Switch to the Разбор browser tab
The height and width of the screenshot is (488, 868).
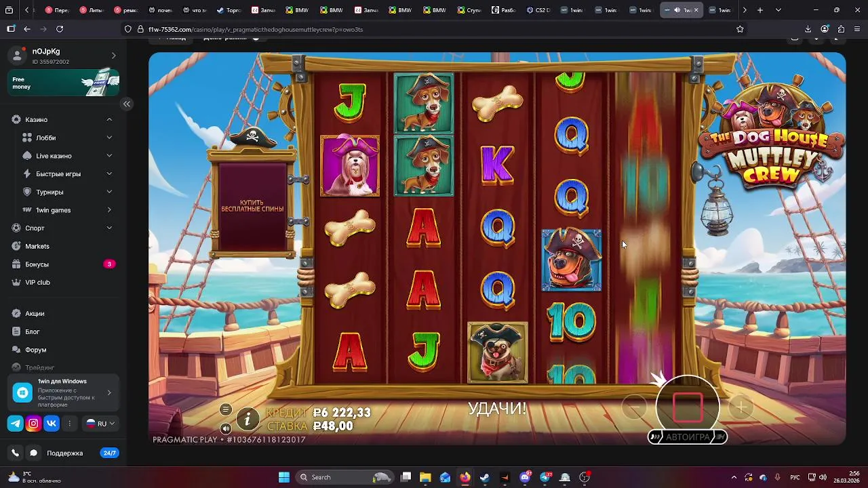coord(505,10)
